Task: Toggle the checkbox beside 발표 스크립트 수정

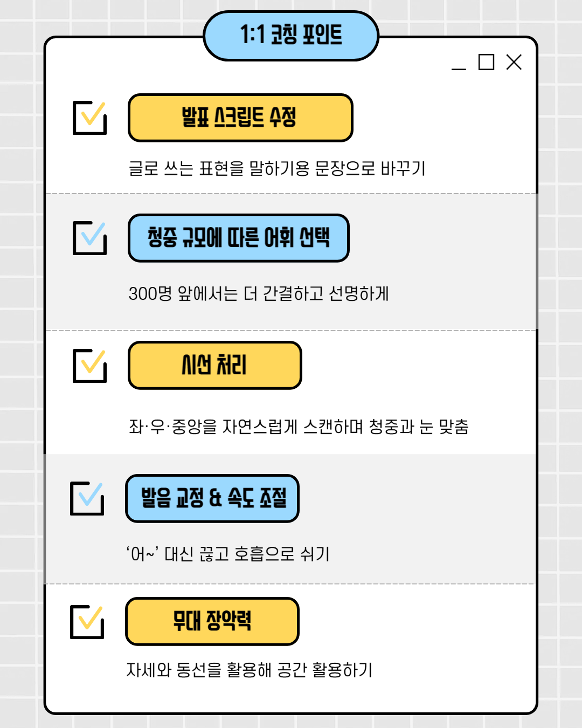Action: point(89,118)
